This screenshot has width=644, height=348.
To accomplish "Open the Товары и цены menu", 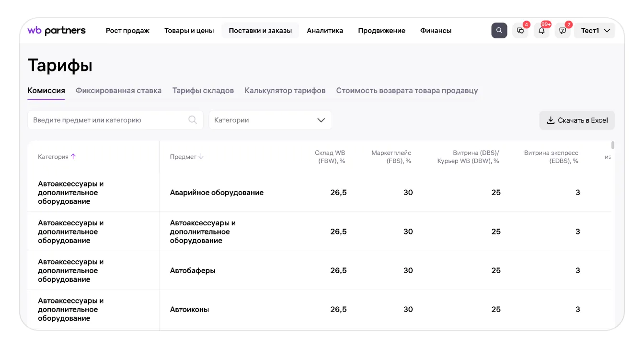I will click(x=189, y=31).
